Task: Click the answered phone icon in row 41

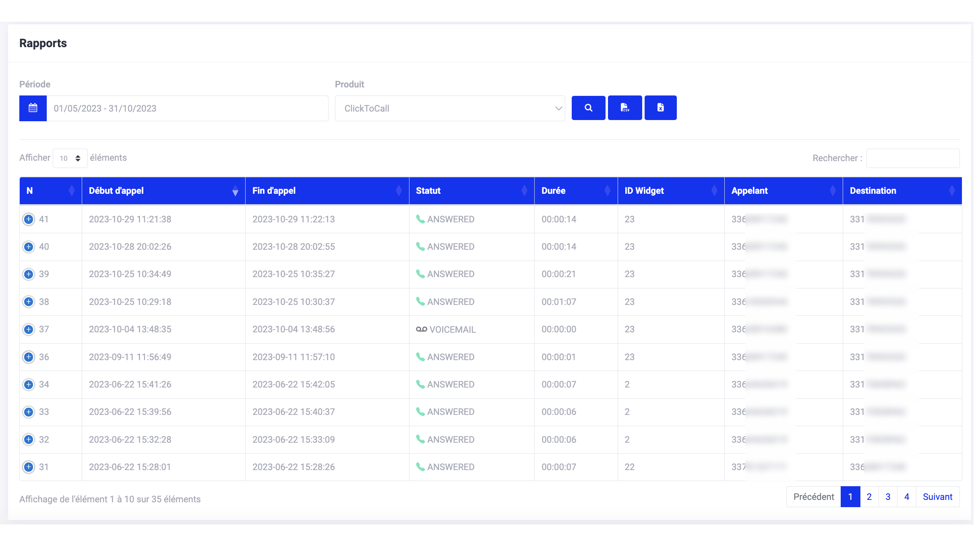Action: (420, 219)
